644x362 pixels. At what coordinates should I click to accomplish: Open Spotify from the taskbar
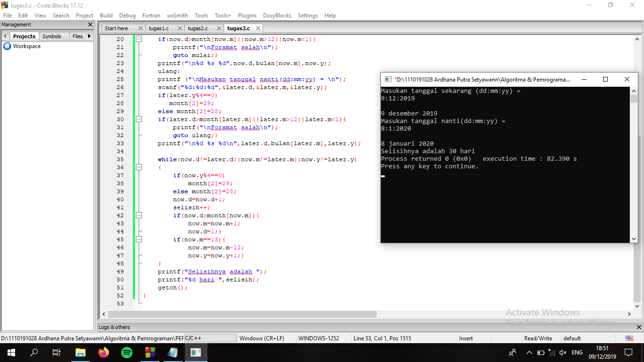click(126, 352)
